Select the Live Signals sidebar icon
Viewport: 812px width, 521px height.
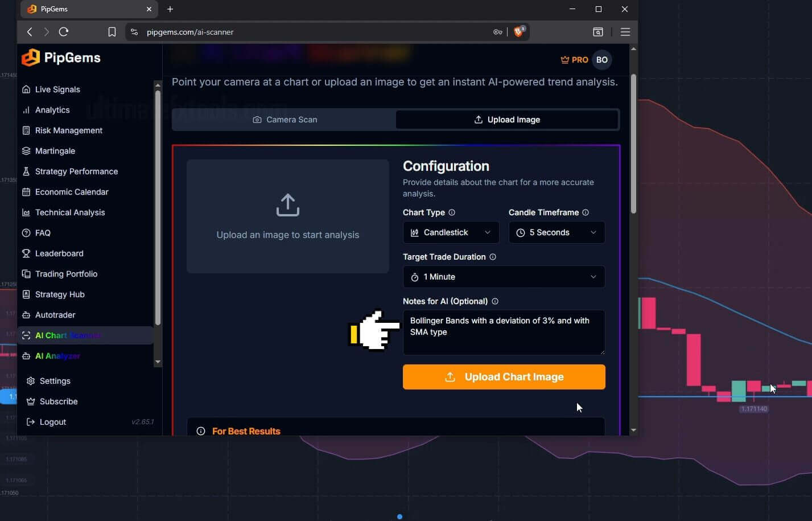26,89
